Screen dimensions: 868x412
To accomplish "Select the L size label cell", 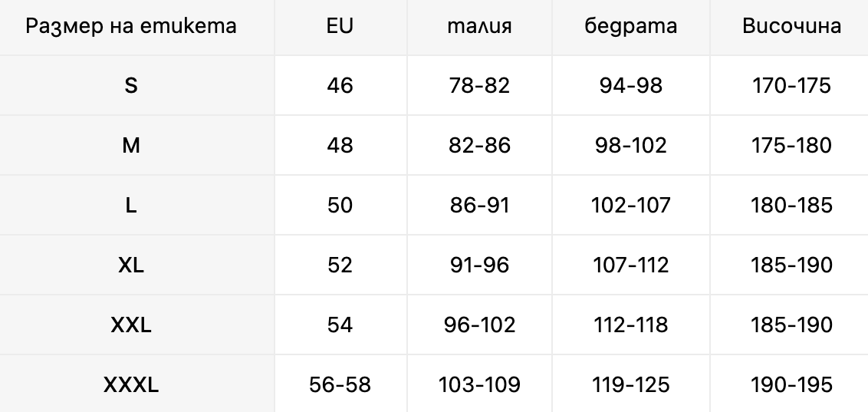I will tap(131, 205).
